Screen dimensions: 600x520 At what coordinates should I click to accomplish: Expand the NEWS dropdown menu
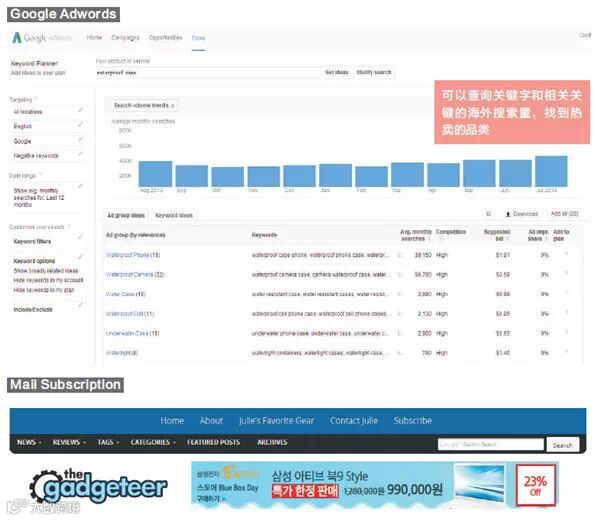pos(29,442)
